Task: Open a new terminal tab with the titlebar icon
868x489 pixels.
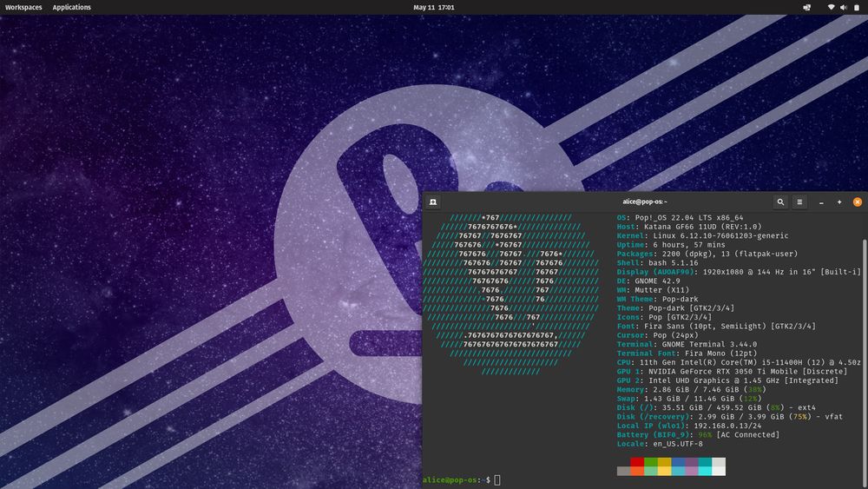Action: click(x=433, y=202)
